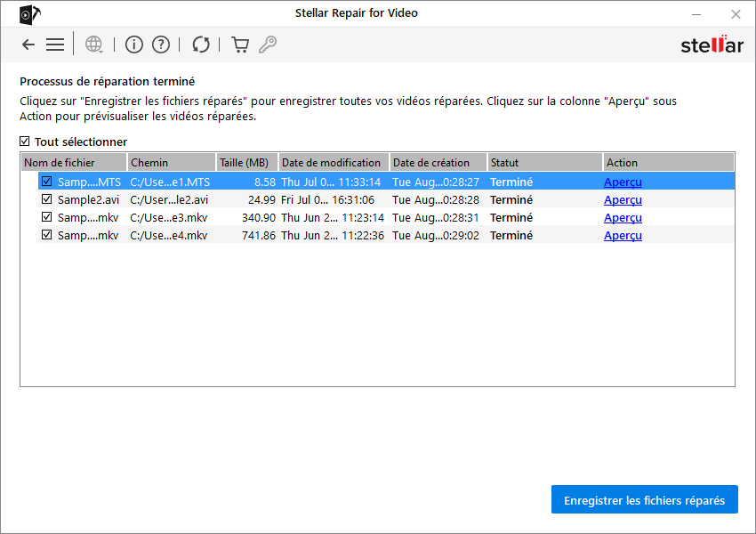Screen dimensions: 756x534
Task: Click the Stellar Repair app logo icon
Action: (30, 14)
